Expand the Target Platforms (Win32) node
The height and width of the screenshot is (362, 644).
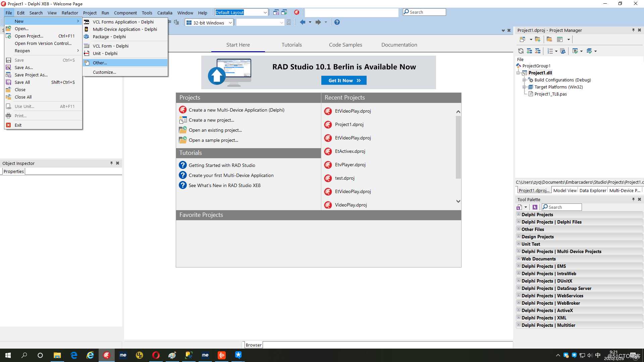point(524,87)
